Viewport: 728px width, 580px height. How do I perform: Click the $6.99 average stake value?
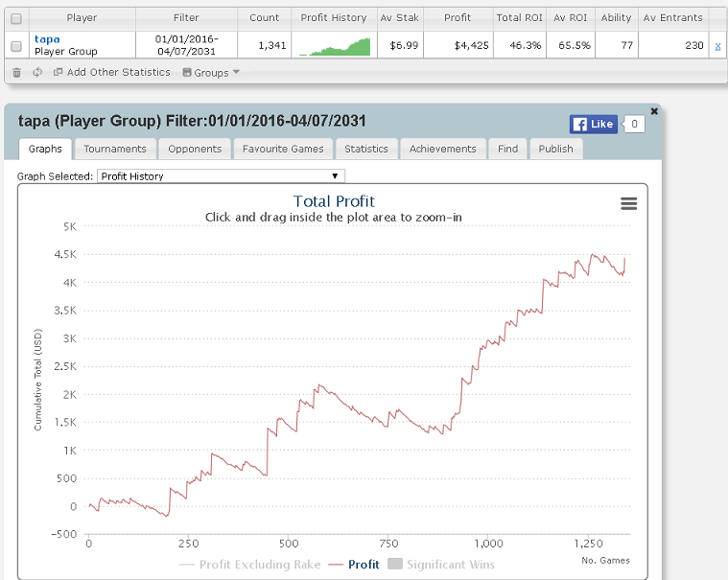(x=404, y=45)
